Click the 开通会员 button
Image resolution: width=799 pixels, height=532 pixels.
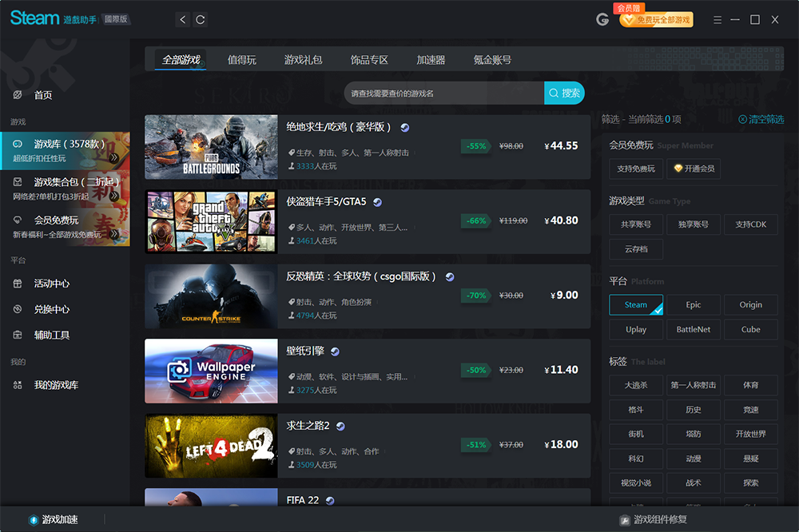(x=692, y=169)
